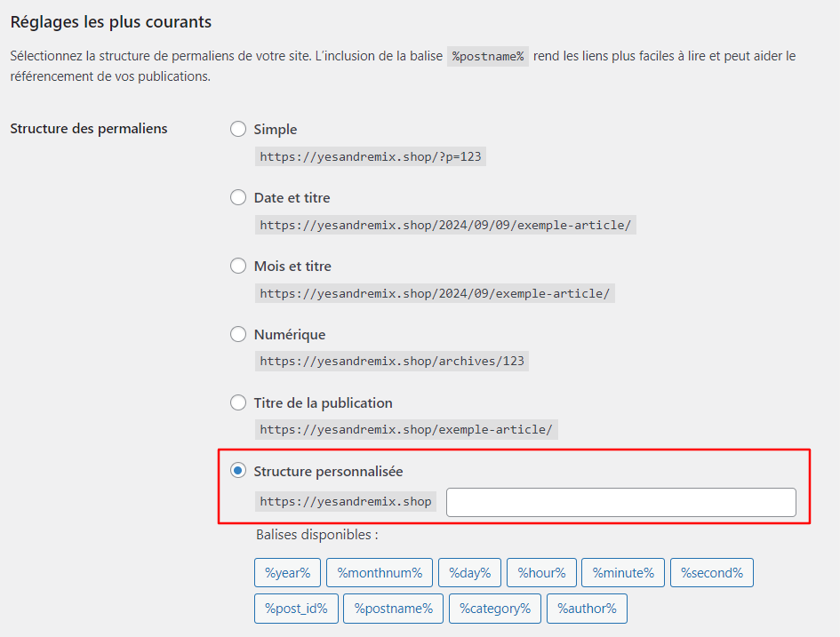Enable the Numérique permalink structure
Screen dimensions: 840x637
click(x=237, y=334)
